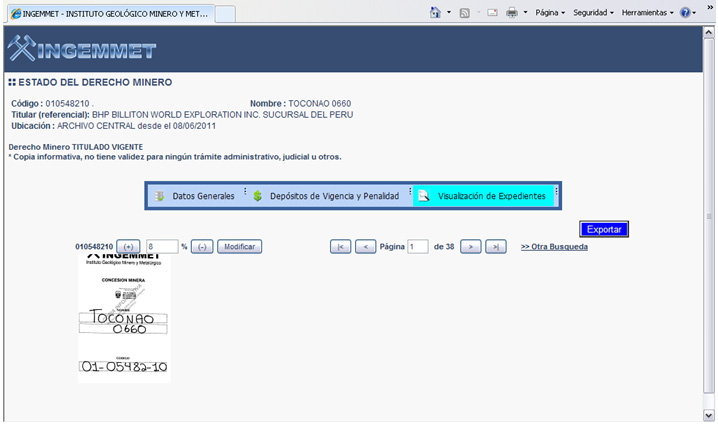Open the Seguridad menu
The image size is (718, 426).
coord(593,13)
